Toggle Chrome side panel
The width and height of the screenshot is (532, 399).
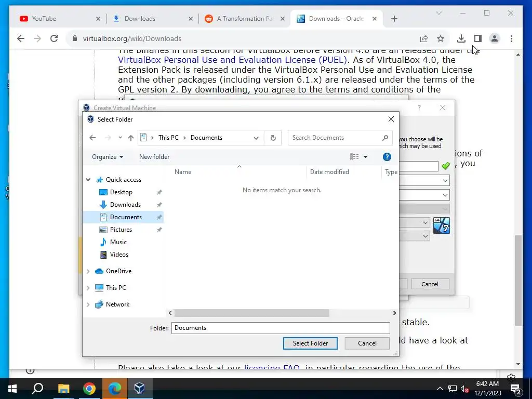(x=478, y=38)
